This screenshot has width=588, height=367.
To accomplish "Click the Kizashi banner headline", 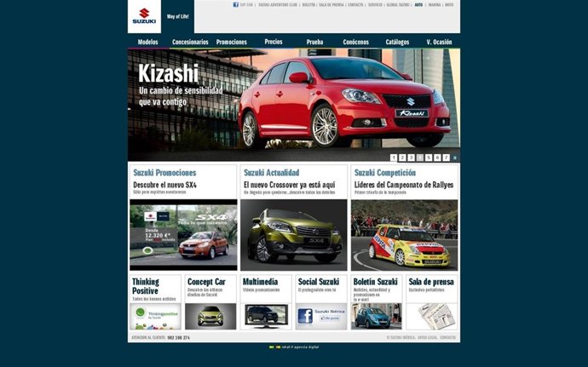I will coord(168,73).
